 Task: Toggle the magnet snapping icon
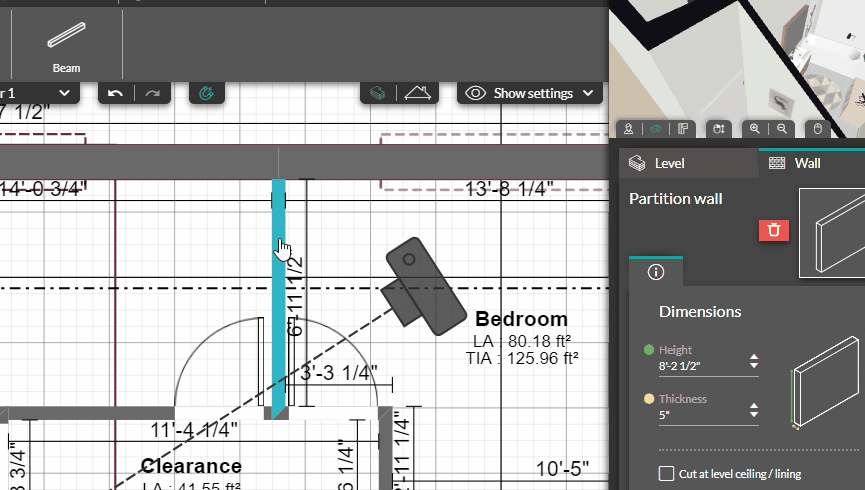click(x=207, y=93)
